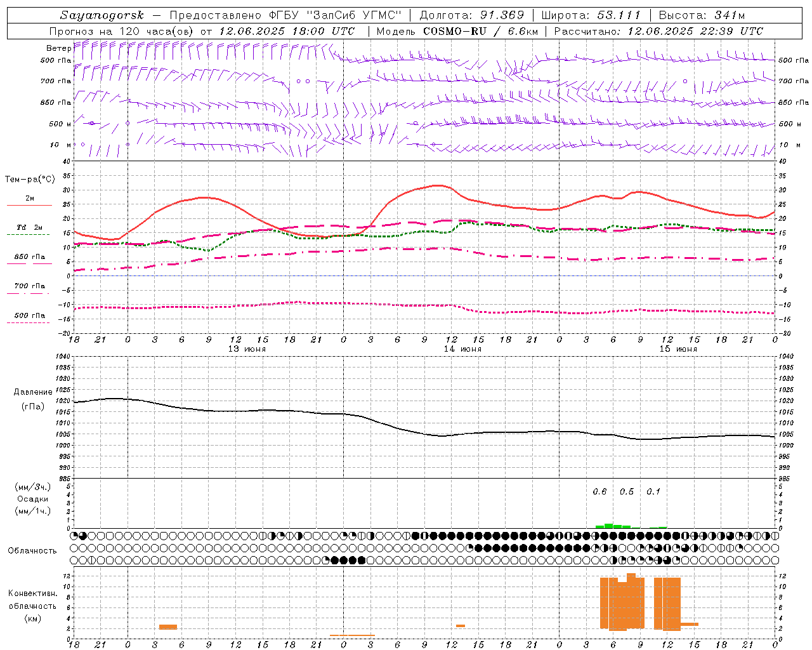Click the 'Высота: 341м' elevation value
Image resolution: width=812 pixels, height=650 pixels.
pos(702,15)
